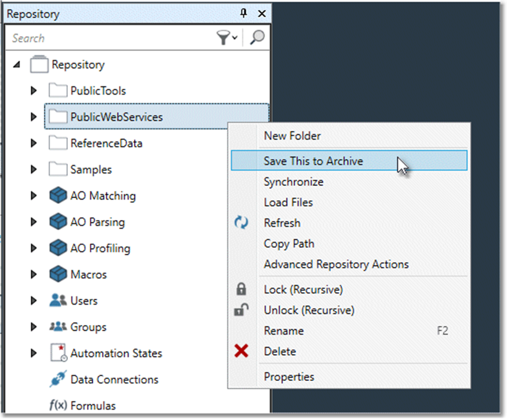Click the Formulas f(x) icon
Screen dimensions: 507x420
tap(58, 406)
